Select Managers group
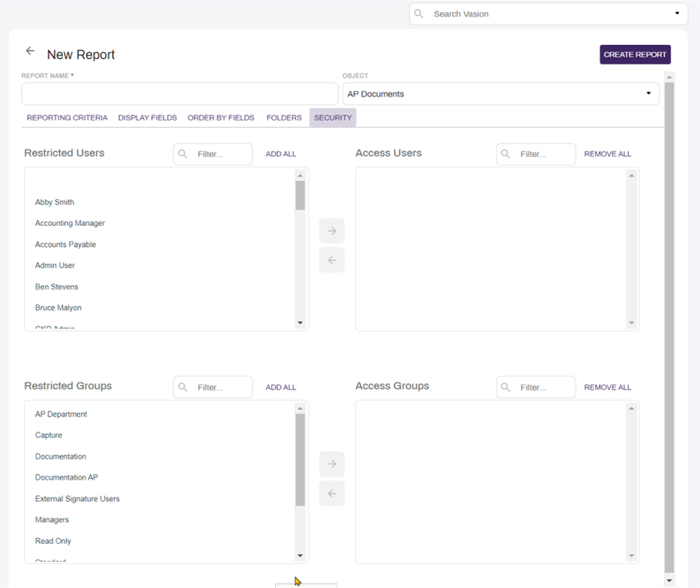The width and height of the screenshot is (700, 588). pos(52,520)
